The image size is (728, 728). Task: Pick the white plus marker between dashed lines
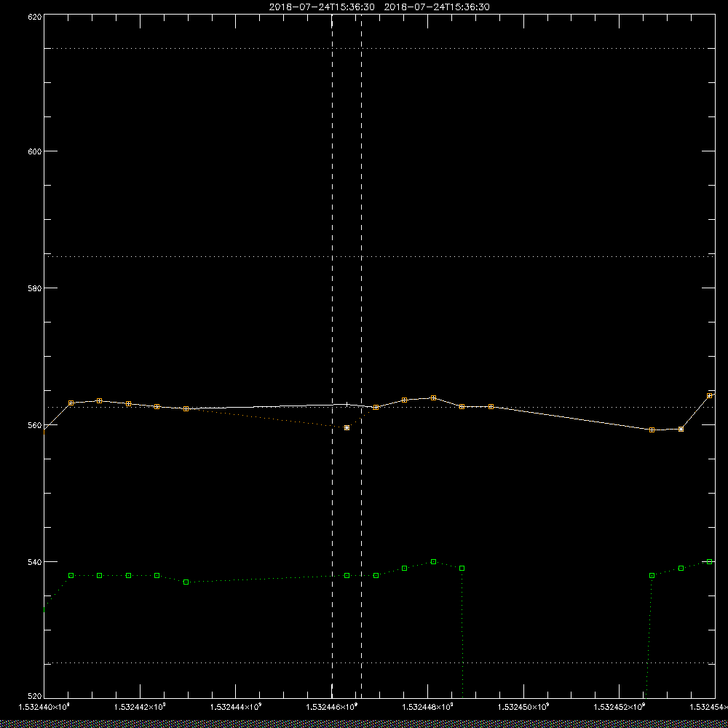click(x=347, y=404)
